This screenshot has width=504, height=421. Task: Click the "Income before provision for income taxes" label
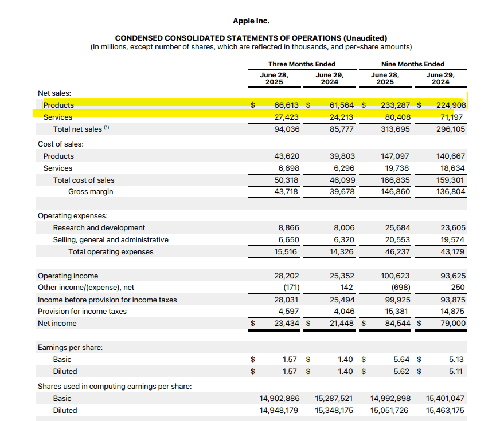[x=107, y=300]
